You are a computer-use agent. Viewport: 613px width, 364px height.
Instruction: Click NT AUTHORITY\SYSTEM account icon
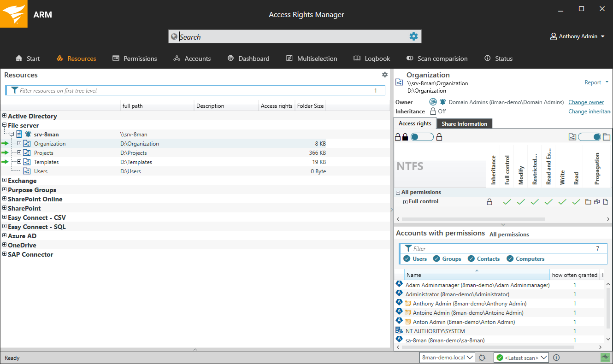[399, 330]
